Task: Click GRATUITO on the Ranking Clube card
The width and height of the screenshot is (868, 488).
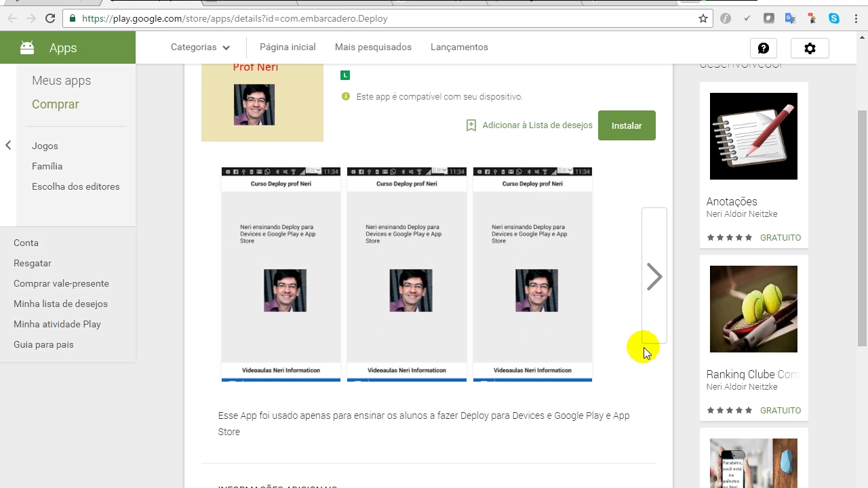Action: coord(781,411)
